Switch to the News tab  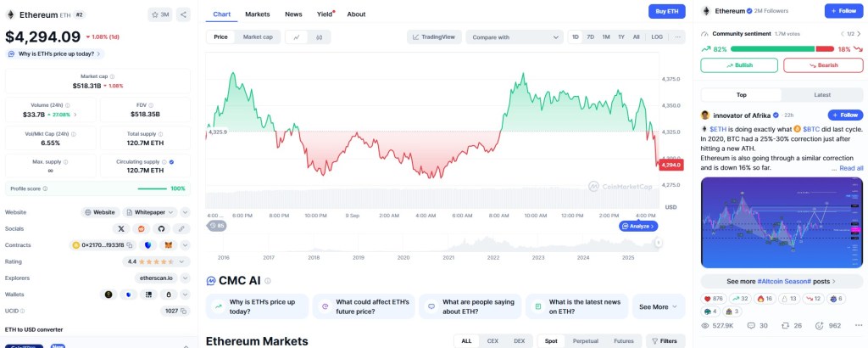[293, 14]
